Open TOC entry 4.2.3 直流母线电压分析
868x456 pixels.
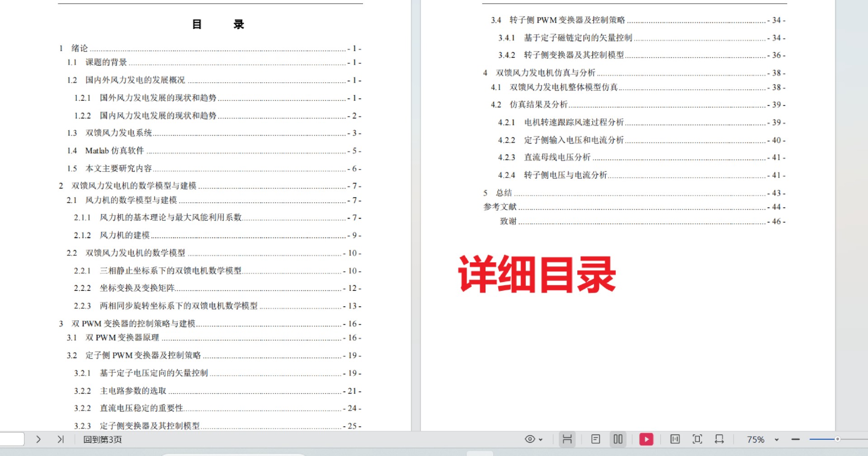(642, 157)
